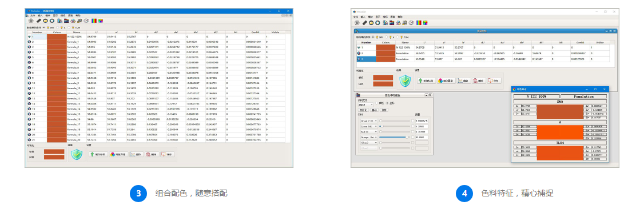The height and width of the screenshot is (213, 644).
Task: Click the chart button in left window
Action: point(136,154)
